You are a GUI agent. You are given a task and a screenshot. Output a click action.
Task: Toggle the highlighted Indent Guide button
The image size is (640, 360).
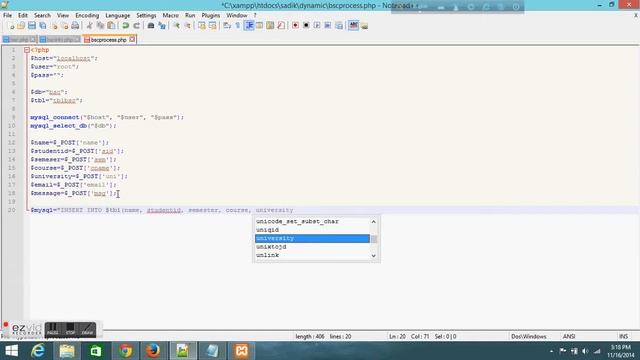[249, 26]
